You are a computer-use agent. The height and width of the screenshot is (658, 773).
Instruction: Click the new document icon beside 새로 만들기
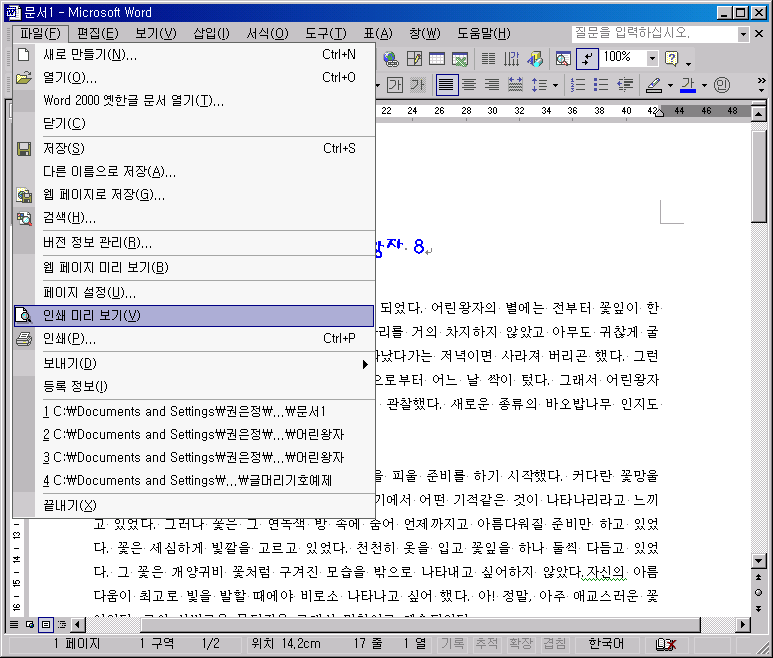pyautogui.click(x=24, y=54)
